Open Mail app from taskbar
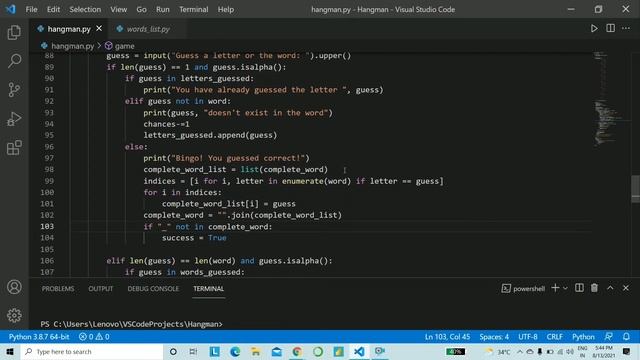This screenshot has height=360, width=640. (x=276, y=351)
